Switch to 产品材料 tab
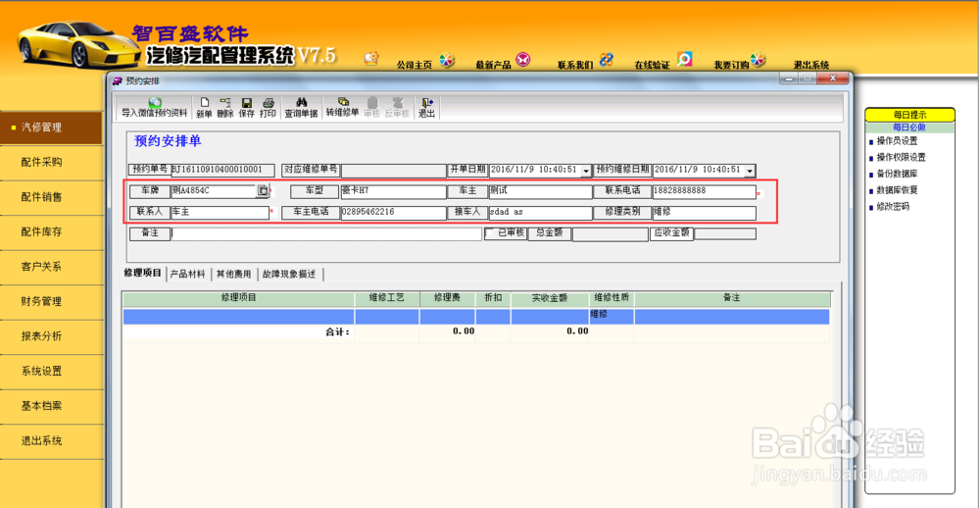Image resolution: width=980 pixels, height=508 pixels. pos(188,274)
